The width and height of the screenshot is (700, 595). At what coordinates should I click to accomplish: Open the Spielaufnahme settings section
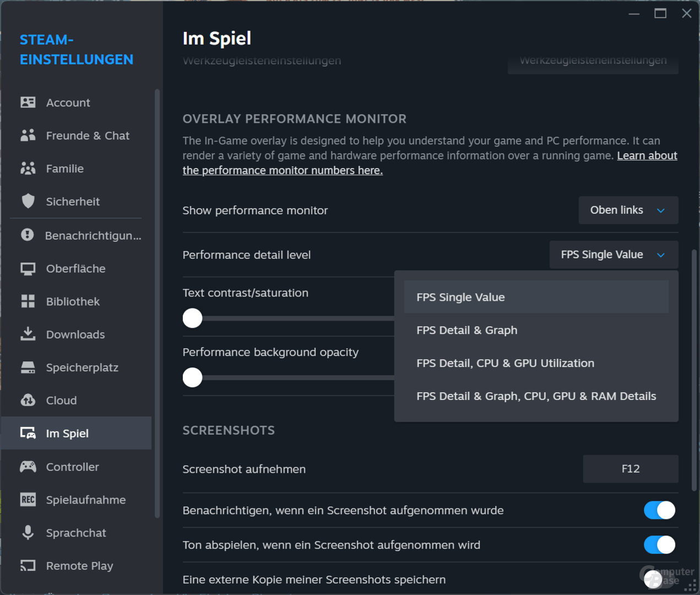pos(76,500)
